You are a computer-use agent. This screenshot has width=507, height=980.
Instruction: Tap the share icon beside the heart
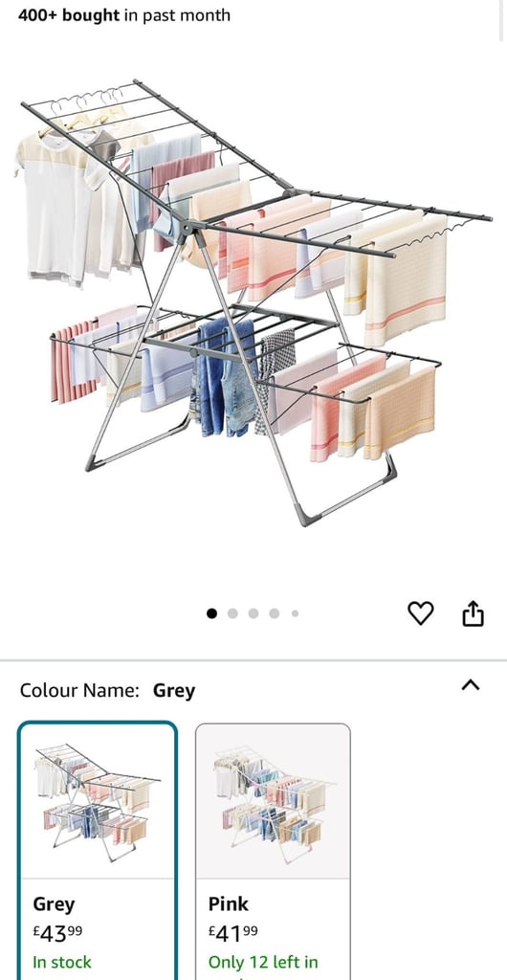(x=473, y=613)
